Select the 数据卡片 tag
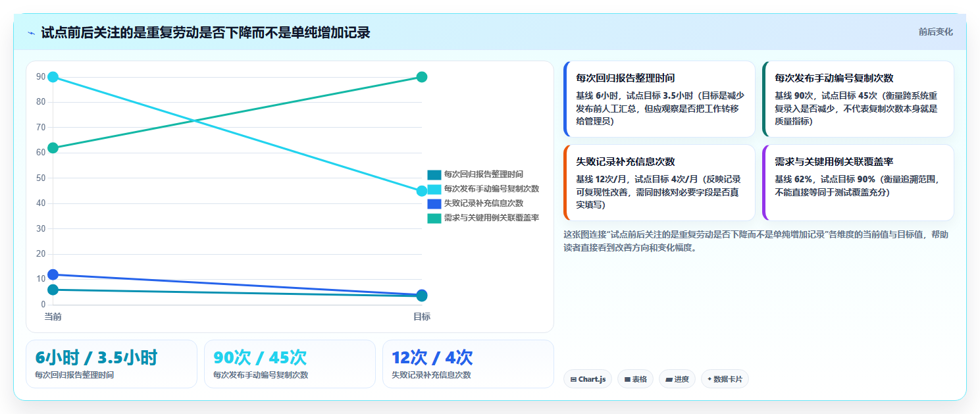 [x=725, y=379]
